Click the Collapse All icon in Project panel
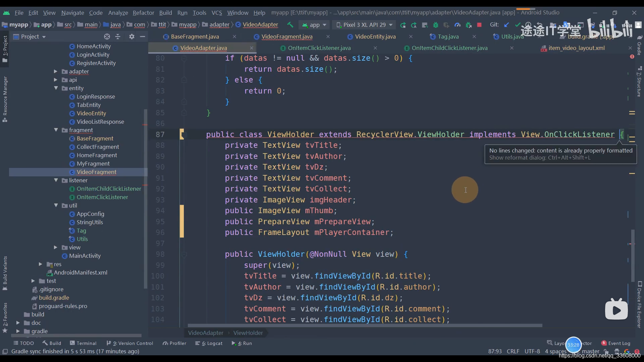This screenshot has height=362, width=644. tap(118, 37)
